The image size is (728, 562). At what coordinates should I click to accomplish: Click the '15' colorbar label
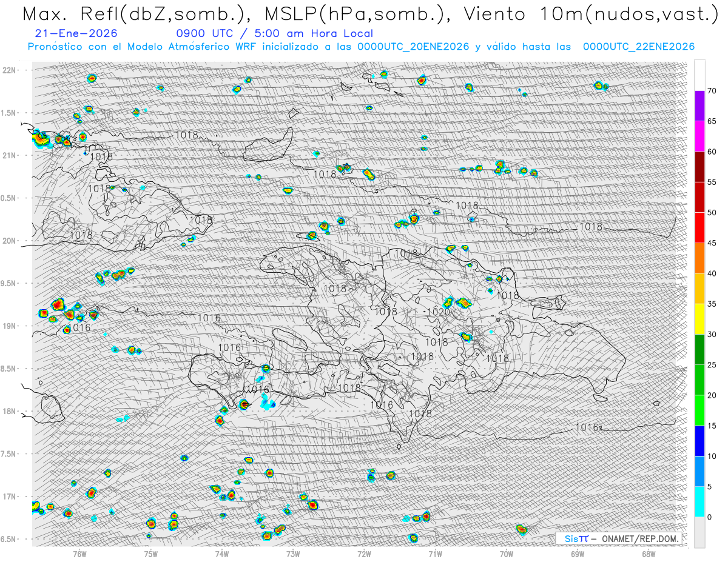(712, 426)
